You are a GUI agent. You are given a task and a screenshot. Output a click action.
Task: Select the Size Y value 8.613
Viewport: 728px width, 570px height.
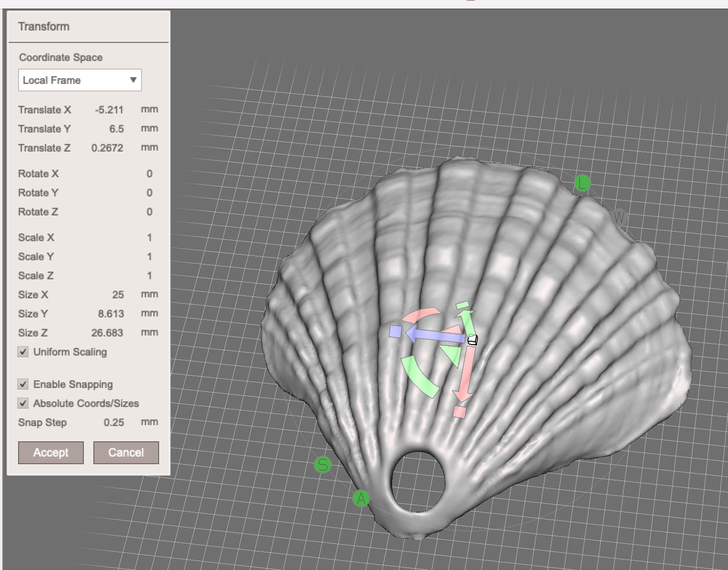pyautogui.click(x=111, y=314)
